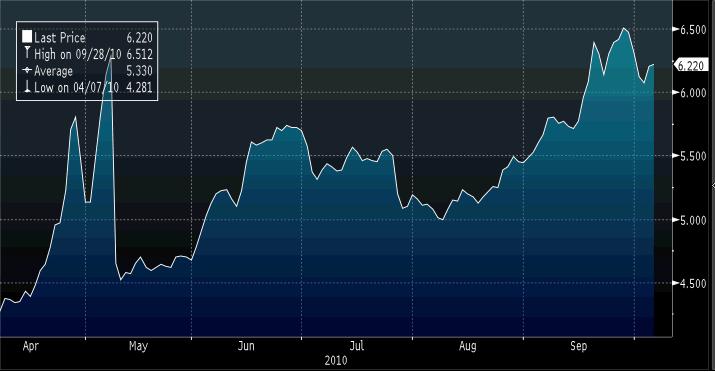The image size is (715, 372).
Task: Click the 4.500 y-axis label
Action: pyautogui.click(x=693, y=284)
